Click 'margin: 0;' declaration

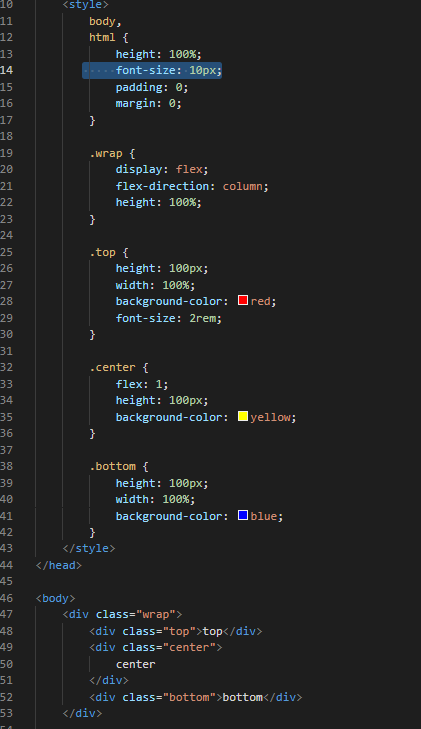(149, 103)
